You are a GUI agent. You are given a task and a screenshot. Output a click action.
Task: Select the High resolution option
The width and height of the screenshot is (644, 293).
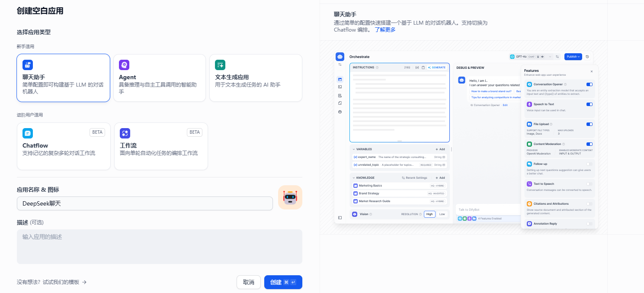(x=429, y=214)
